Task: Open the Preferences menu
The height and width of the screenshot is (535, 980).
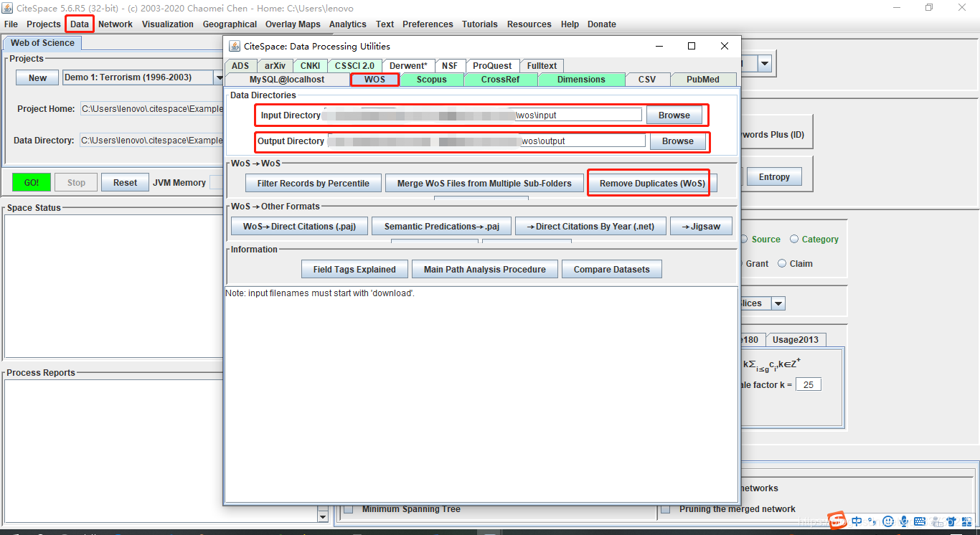Action: point(428,24)
